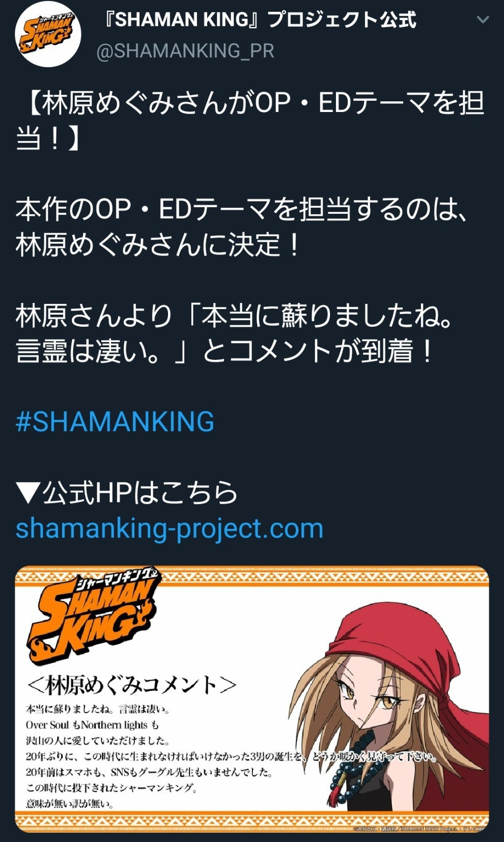504x842 pixels.
Task: Click the ▼公式HPはこちら line
Action: pyautogui.click(x=127, y=493)
